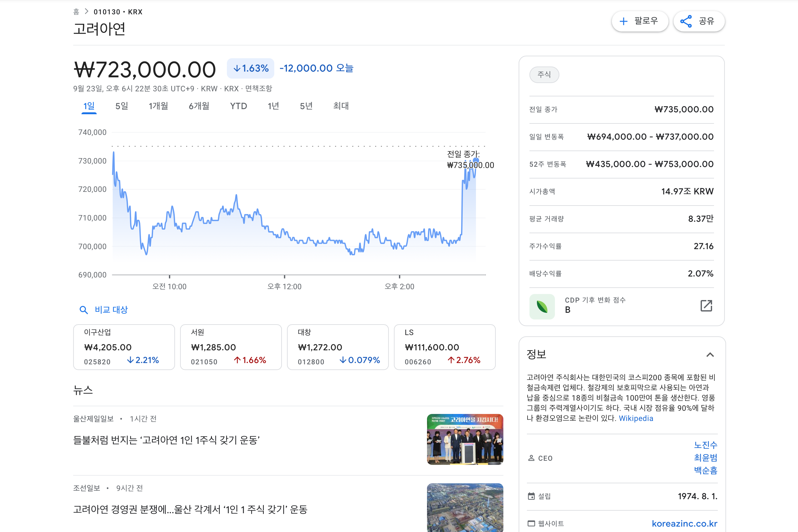Click the ↑2.76% change on LS card
This screenshot has width=798, height=532.
click(464, 360)
